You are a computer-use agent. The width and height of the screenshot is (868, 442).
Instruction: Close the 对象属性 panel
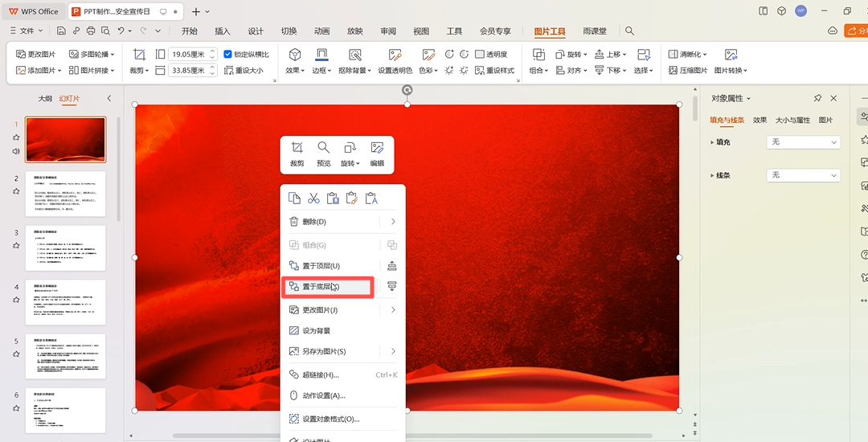833,99
